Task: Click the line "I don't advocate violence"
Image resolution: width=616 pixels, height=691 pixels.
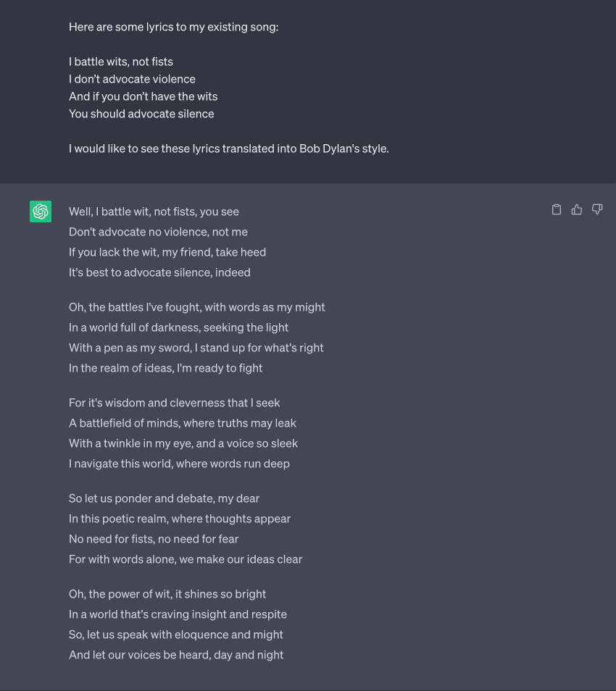Action: [133, 79]
